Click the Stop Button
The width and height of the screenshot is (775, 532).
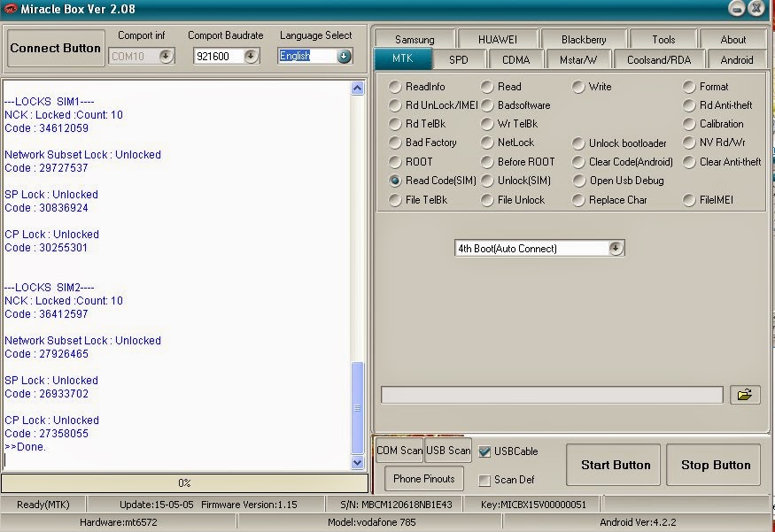click(715, 465)
